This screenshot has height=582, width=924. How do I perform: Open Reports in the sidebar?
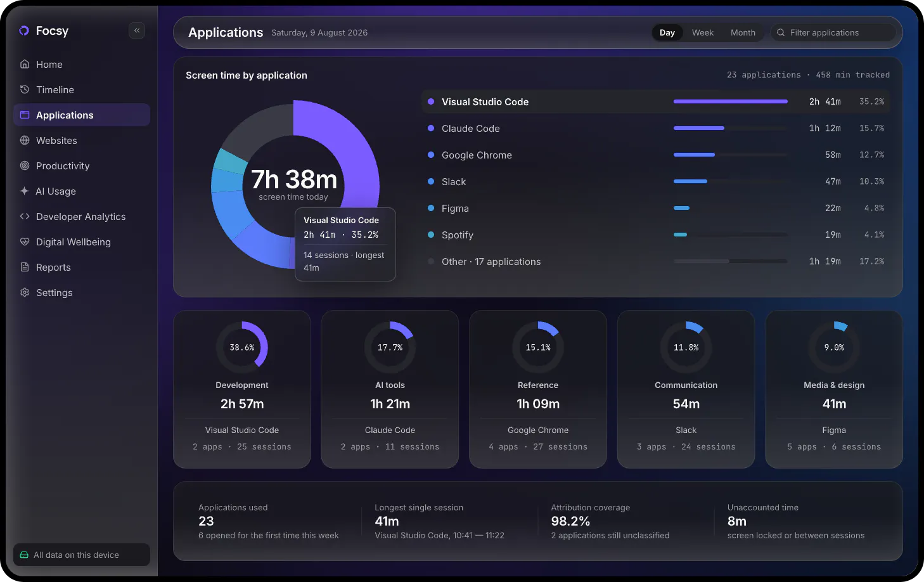pos(82,267)
